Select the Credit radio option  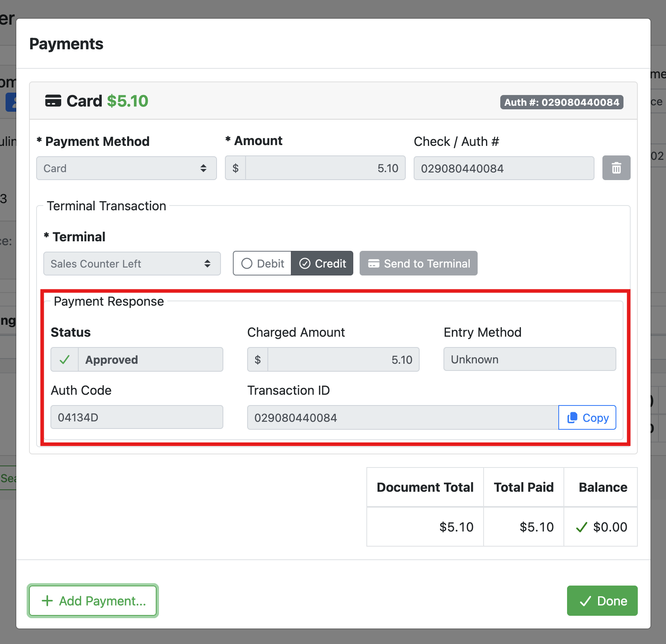pos(322,264)
